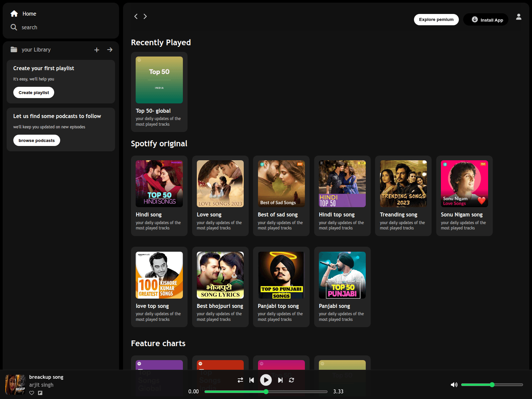Toggle shuffle playback
Screen dimensions: 532x399
pos(240,380)
